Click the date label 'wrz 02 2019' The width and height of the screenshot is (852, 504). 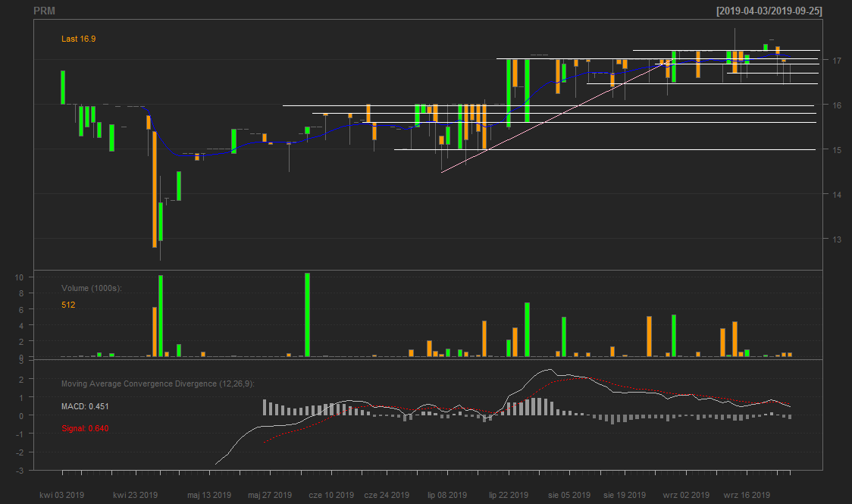click(686, 496)
